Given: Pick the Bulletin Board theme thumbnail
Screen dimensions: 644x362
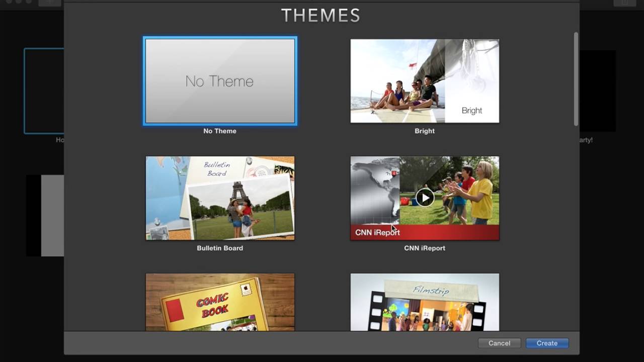Looking at the screenshot, I should tap(220, 198).
